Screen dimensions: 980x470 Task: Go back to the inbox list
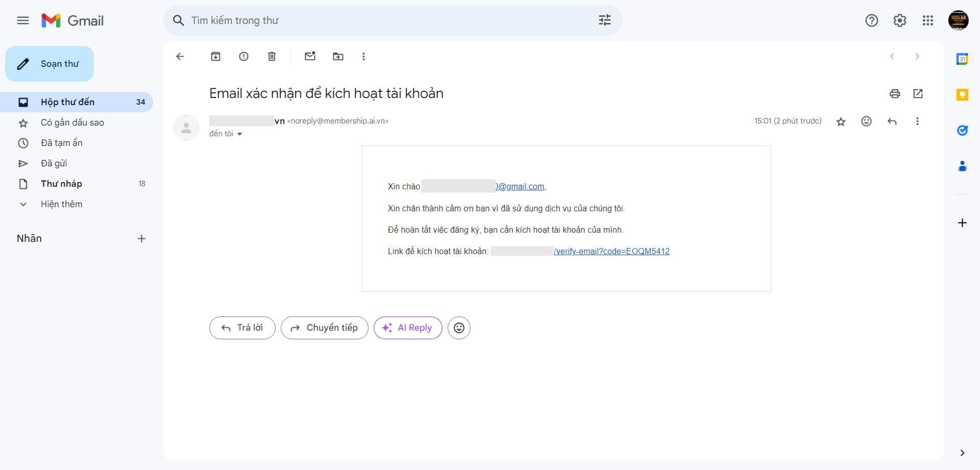(180, 57)
